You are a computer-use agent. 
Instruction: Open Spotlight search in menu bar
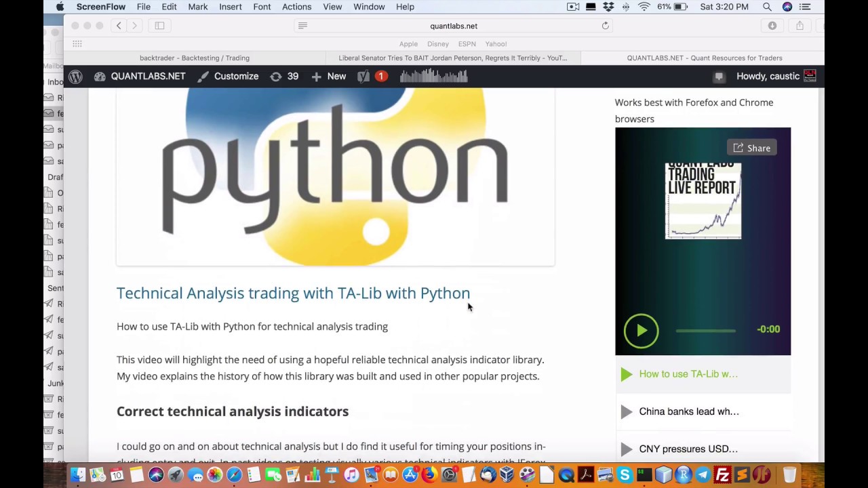767,7
